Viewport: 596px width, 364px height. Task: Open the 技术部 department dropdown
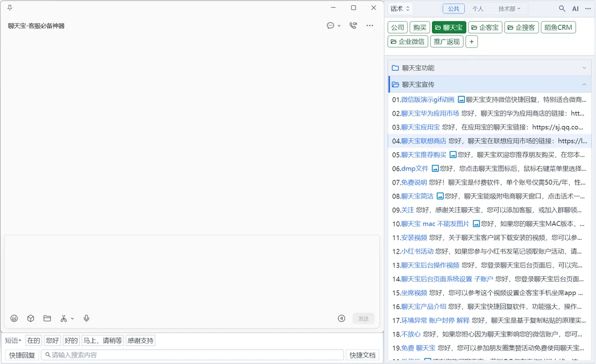point(510,8)
